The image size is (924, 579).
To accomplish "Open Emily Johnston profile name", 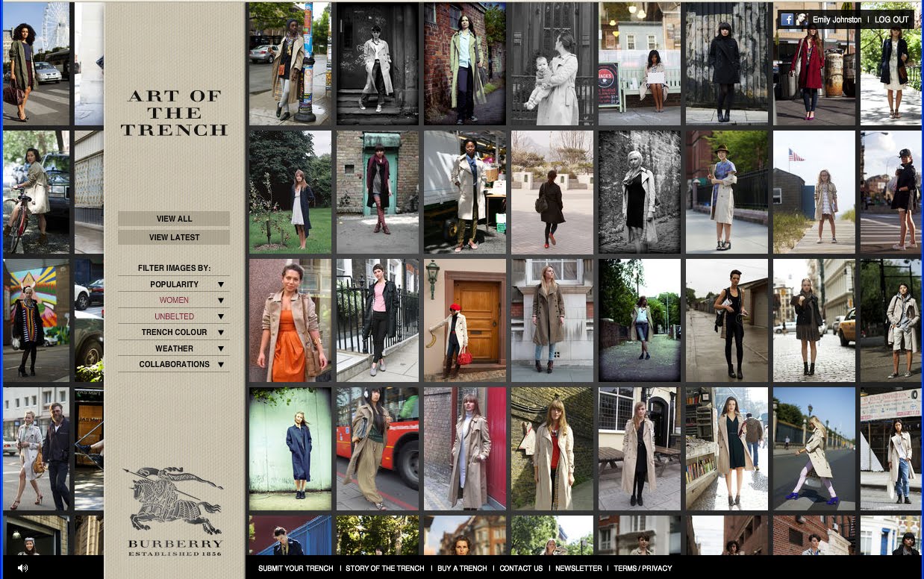I will 837,19.
